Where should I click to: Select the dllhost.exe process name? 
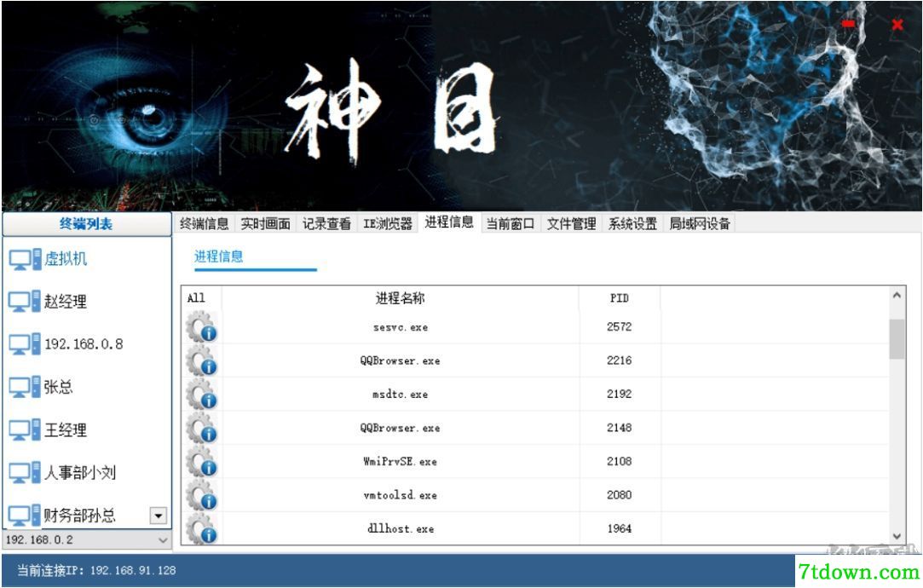click(401, 528)
